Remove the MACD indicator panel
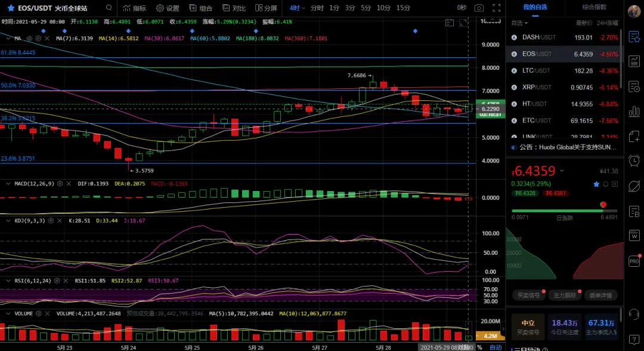 tap(69, 184)
